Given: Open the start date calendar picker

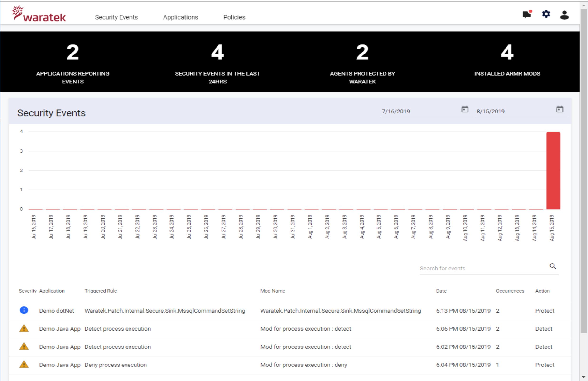Looking at the screenshot, I should (465, 109).
